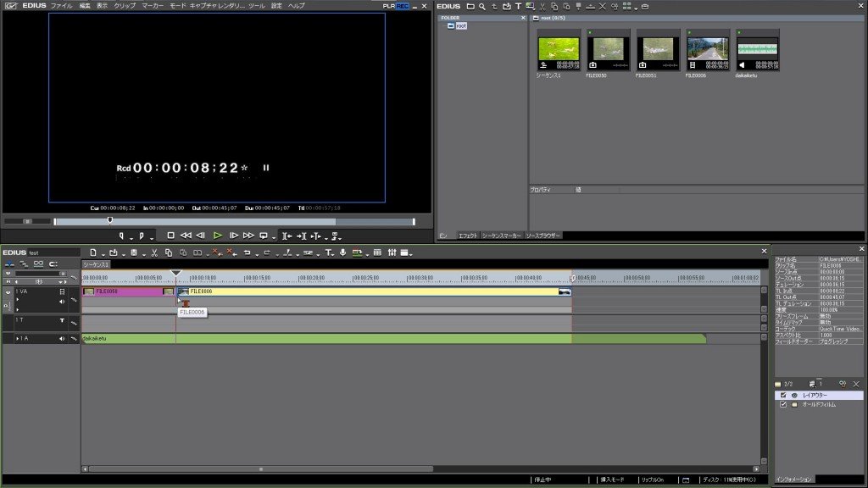Switch to the ソースブラウザー tab

(x=543, y=236)
